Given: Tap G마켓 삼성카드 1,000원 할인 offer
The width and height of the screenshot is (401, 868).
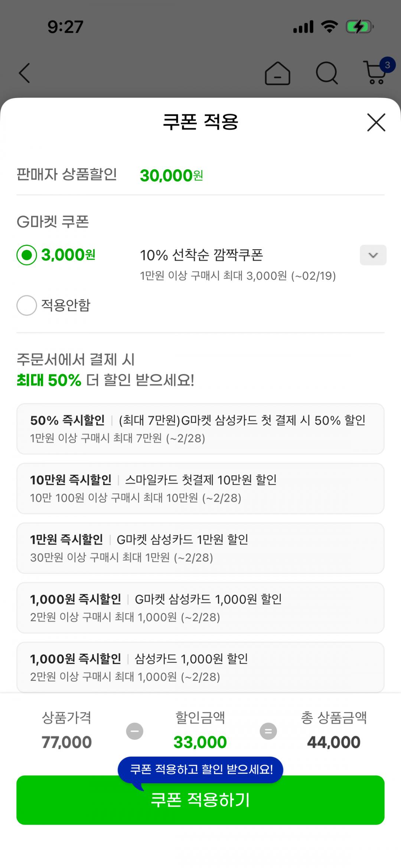Looking at the screenshot, I should click(x=200, y=608).
